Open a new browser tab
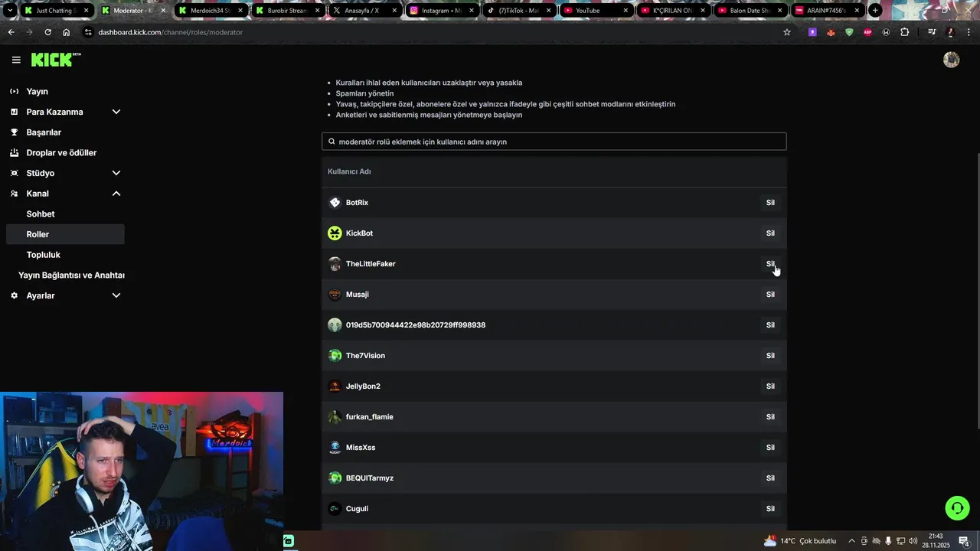This screenshot has height=551, width=980. [x=875, y=11]
